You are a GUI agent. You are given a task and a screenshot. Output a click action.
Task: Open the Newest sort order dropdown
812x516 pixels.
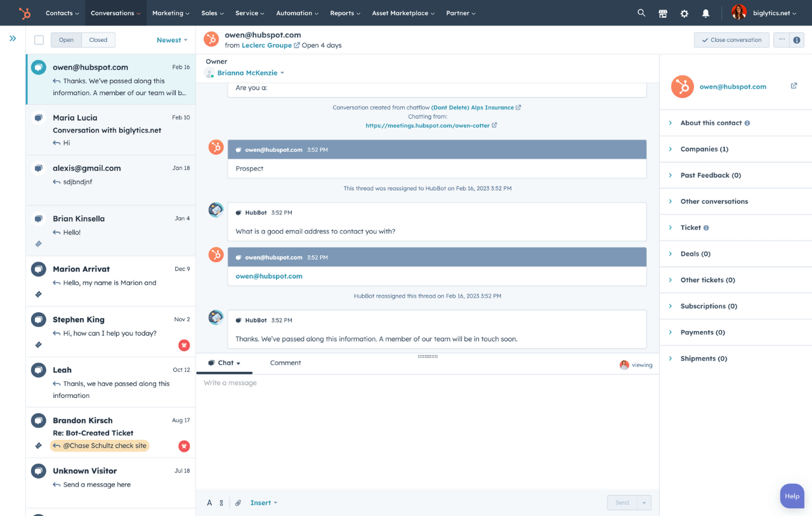tap(171, 39)
